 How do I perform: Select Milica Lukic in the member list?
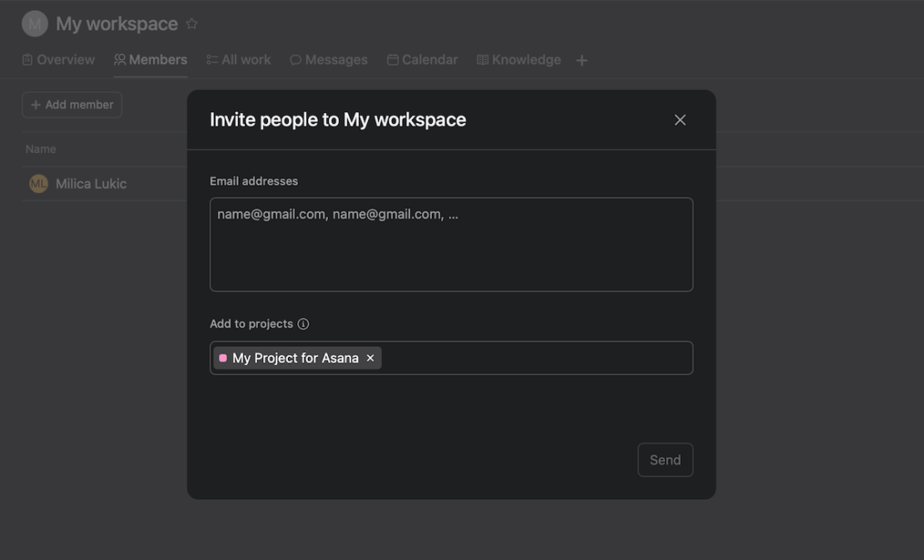point(91,181)
